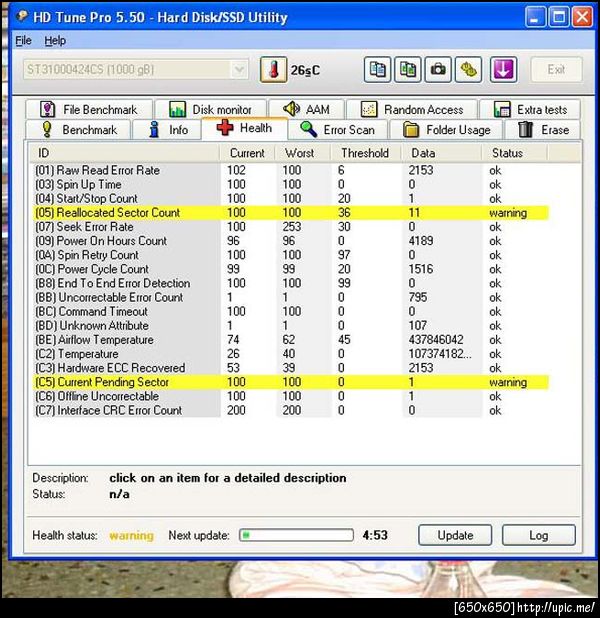Select the (B8) End To End Error Detection row
The height and width of the screenshot is (618, 600).
point(289,283)
